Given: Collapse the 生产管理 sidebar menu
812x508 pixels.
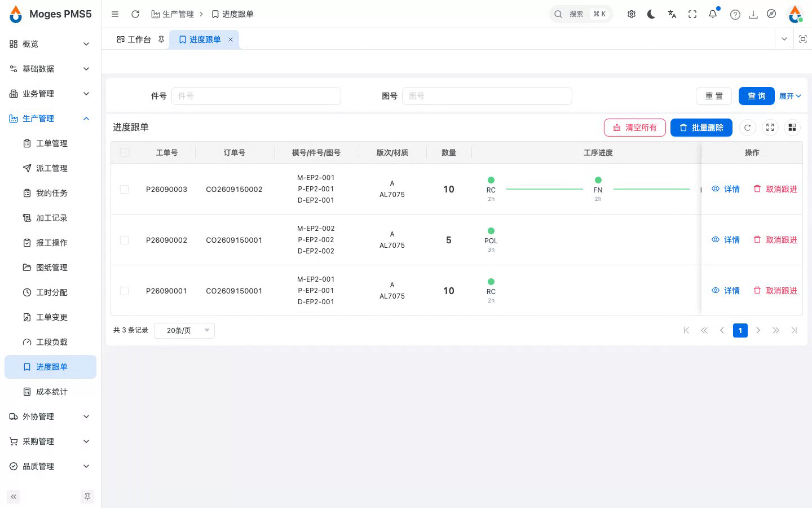Looking at the screenshot, I should [x=50, y=119].
